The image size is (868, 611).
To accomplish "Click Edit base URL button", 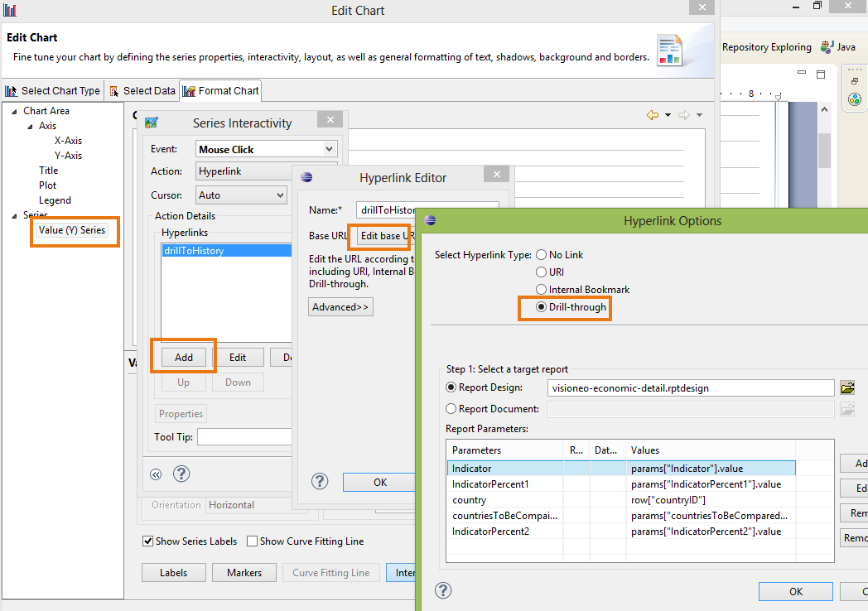I will click(x=385, y=236).
